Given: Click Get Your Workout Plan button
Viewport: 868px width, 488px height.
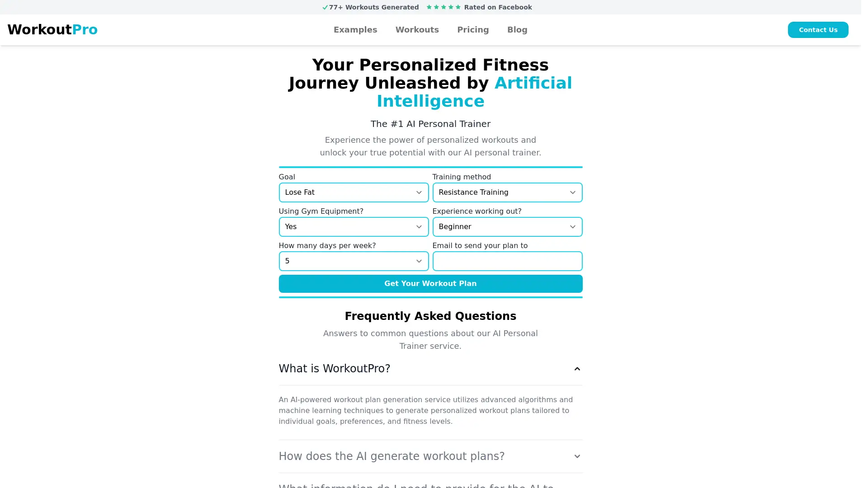Looking at the screenshot, I should [430, 284].
